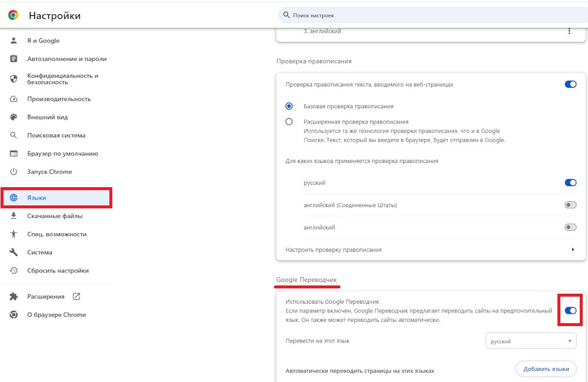Viewport: 588px width, 382px height.
Task: Click Автоматически переводить страницы на этих языках text
Action: (x=360, y=371)
